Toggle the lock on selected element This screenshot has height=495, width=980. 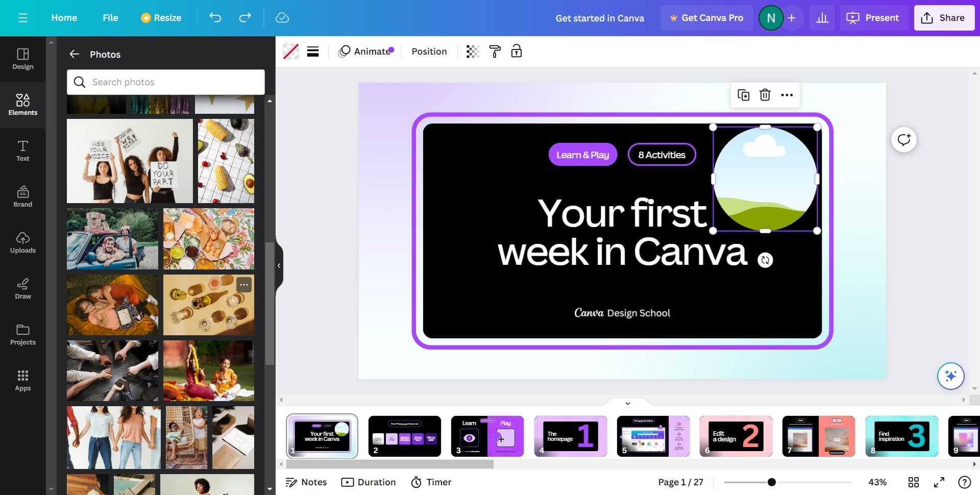pos(517,52)
